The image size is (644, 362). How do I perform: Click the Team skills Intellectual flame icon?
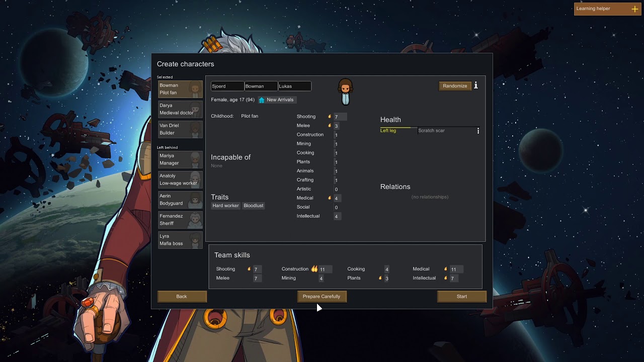point(446,278)
